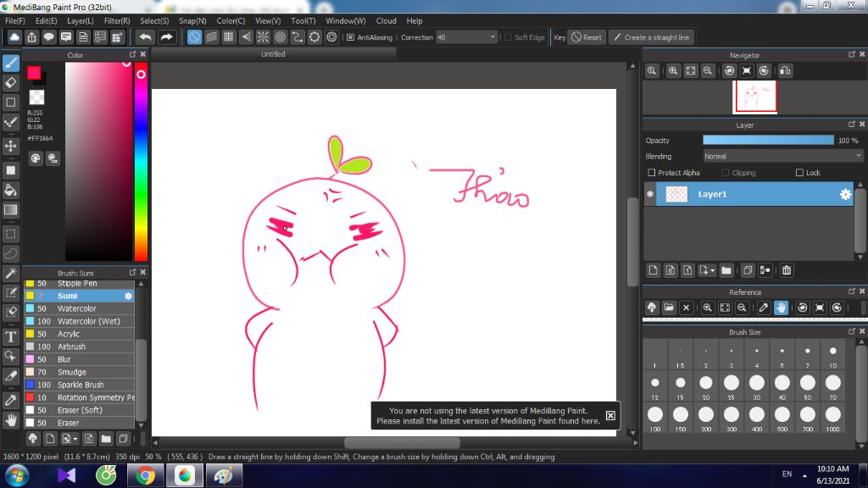The height and width of the screenshot is (488, 868).
Task: Select the Eraser tool in left toolbar
Action: pos(11,83)
